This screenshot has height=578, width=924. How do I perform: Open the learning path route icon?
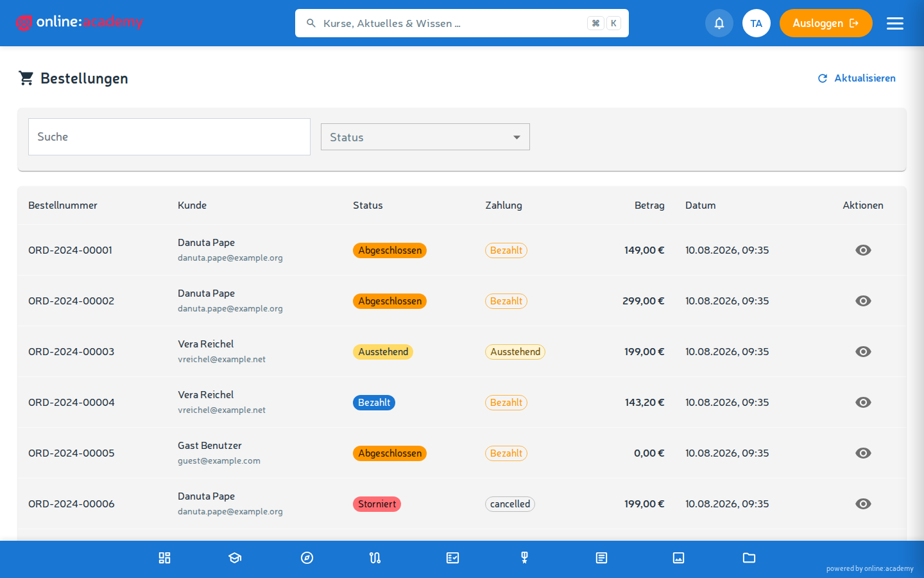[x=375, y=558]
